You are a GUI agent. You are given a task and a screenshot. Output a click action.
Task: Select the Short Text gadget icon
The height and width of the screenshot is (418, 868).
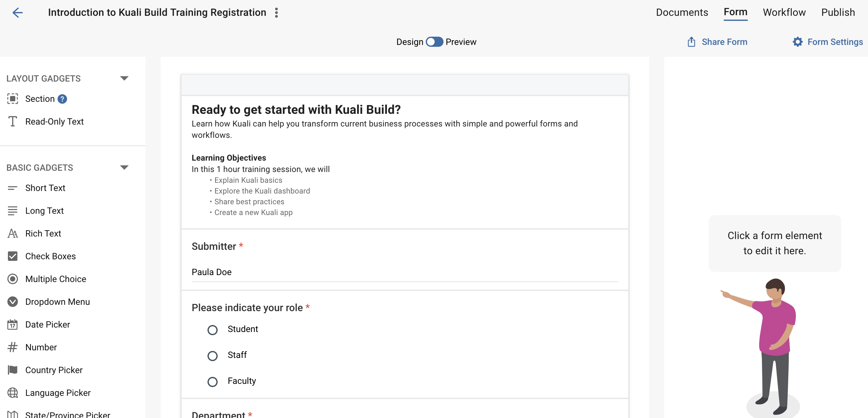12,187
